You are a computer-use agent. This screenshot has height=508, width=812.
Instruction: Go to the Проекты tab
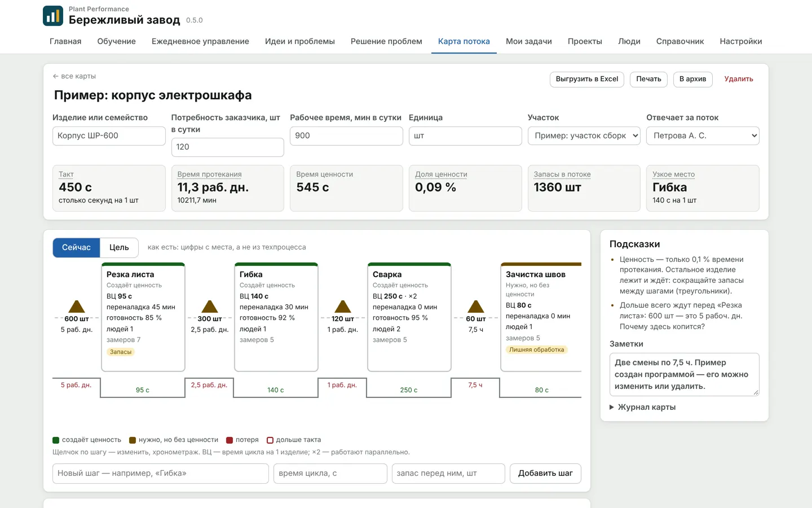coord(585,41)
